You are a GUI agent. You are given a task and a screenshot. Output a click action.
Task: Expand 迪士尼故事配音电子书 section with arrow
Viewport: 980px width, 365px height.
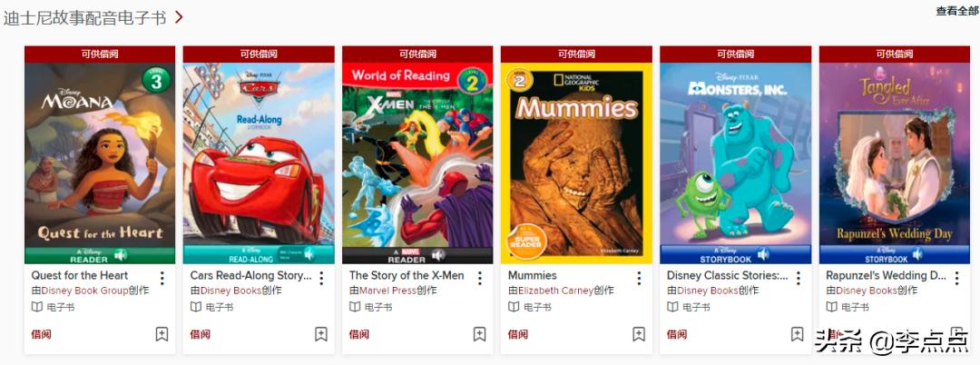tap(179, 17)
